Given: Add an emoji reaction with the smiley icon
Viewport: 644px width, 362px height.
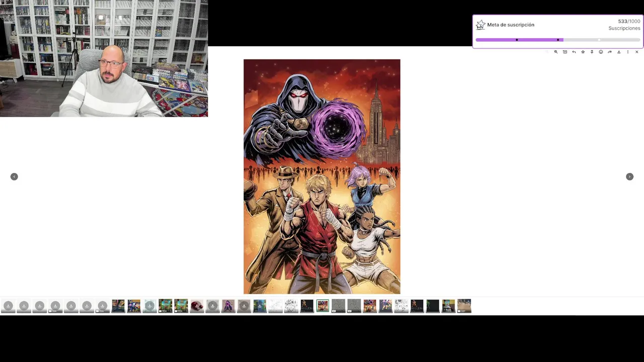Looking at the screenshot, I should 601,52.
